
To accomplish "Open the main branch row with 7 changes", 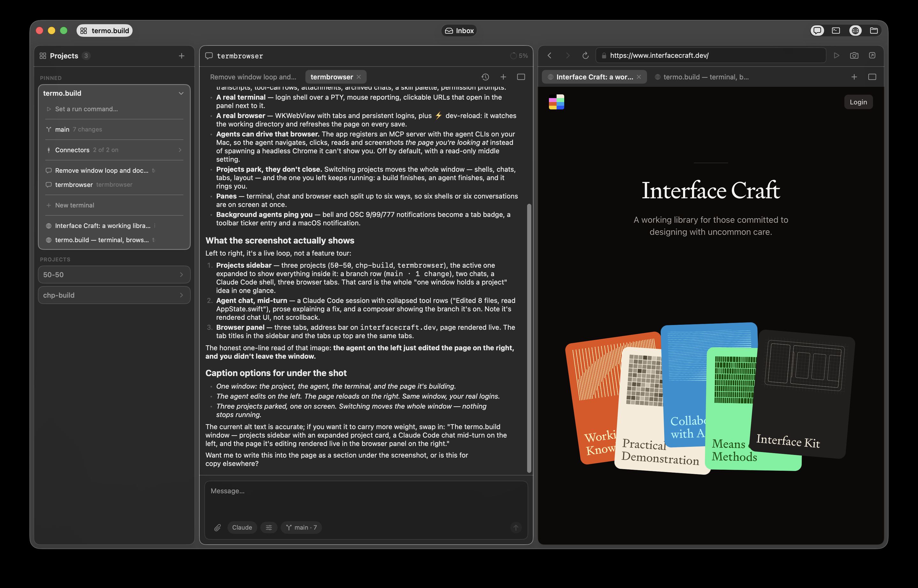I will pyautogui.click(x=114, y=129).
